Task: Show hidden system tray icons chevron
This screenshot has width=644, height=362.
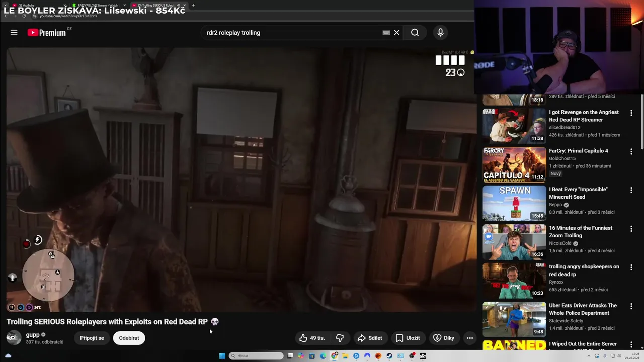Action: tap(589, 356)
